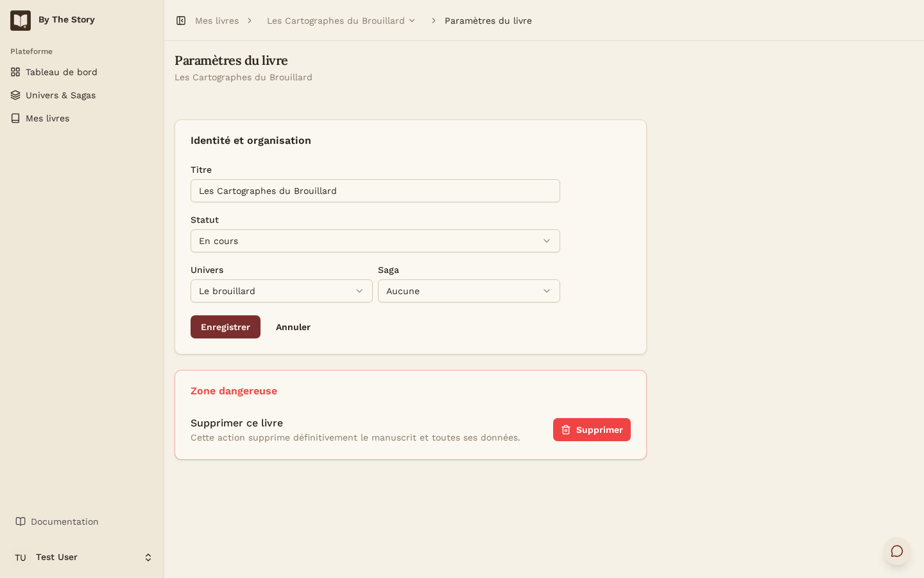
Task: Open the chat bubble support icon
Action: (897, 551)
